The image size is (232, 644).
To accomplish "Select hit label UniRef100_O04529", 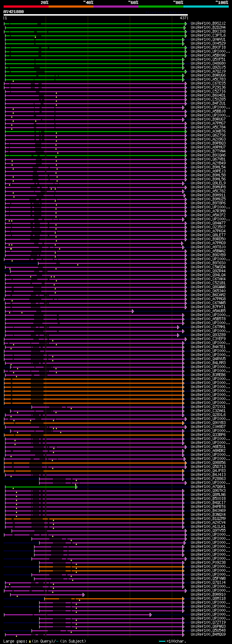I will [x=208, y=43].
